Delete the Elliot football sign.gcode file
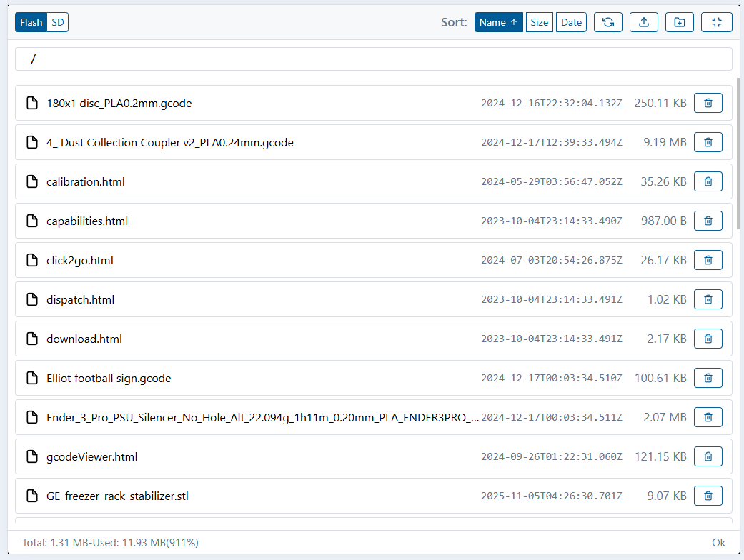The width and height of the screenshot is (744, 560). pos(708,379)
